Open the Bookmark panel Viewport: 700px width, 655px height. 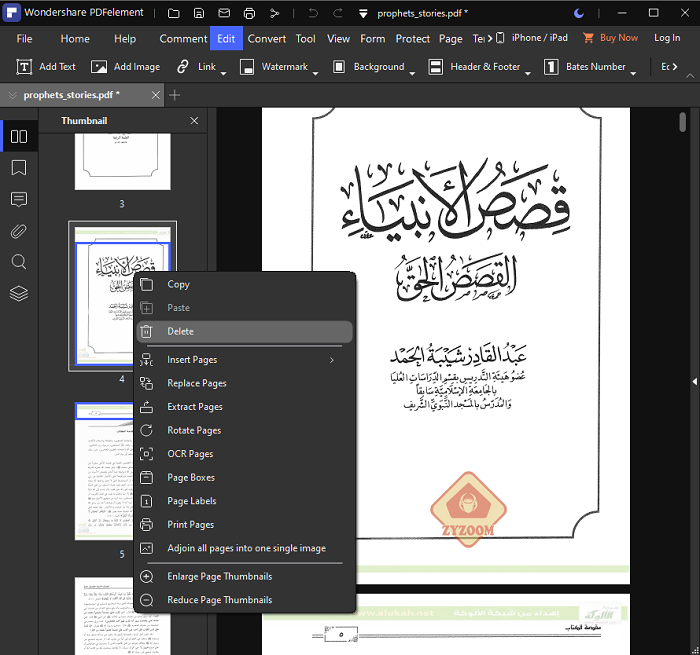click(19, 168)
